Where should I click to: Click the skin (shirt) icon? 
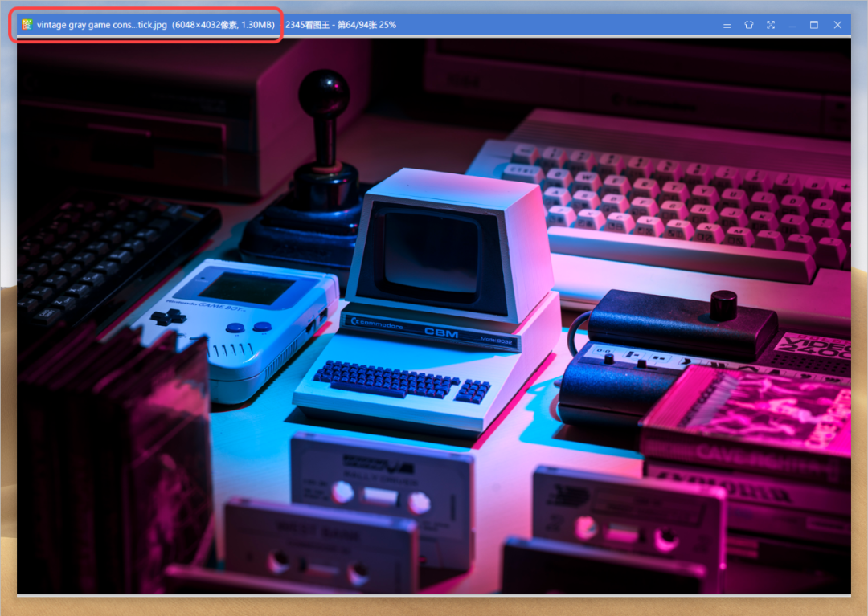coord(748,25)
